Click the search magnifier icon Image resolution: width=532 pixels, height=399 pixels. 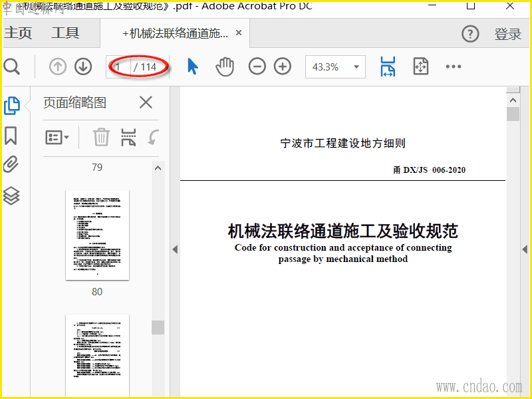pyautogui.click(x=12, y=66)
